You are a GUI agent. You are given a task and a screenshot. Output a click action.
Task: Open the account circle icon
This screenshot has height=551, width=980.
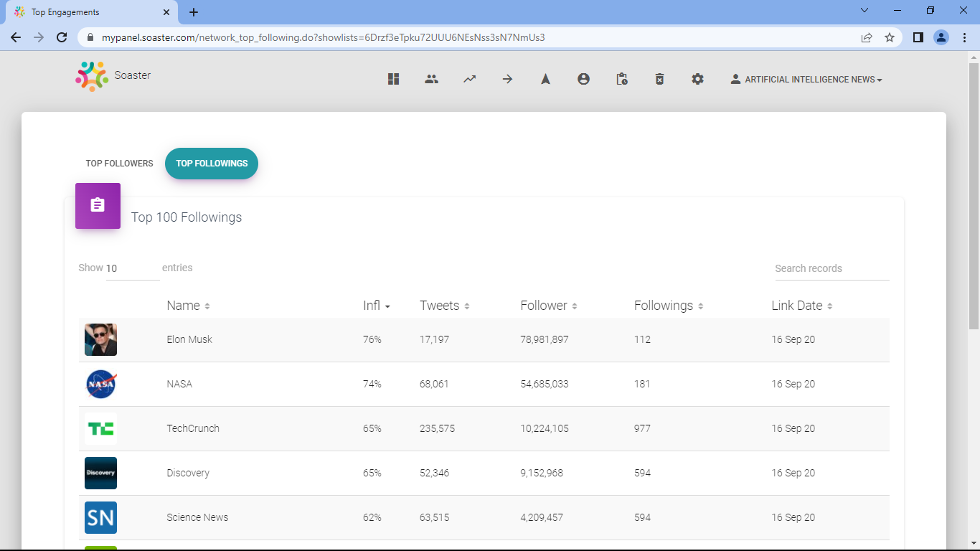pos(583,80)
